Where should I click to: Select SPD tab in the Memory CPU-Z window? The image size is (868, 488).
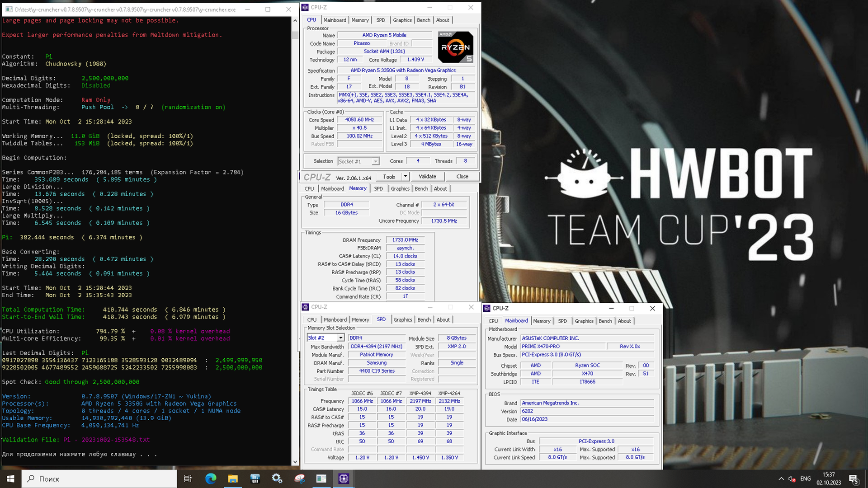click(x=378, y=188)
